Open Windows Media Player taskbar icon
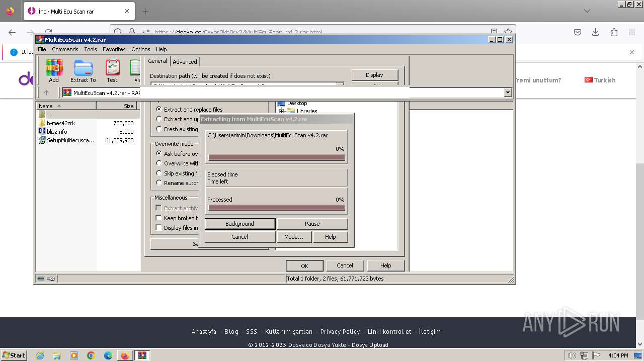 74,355
